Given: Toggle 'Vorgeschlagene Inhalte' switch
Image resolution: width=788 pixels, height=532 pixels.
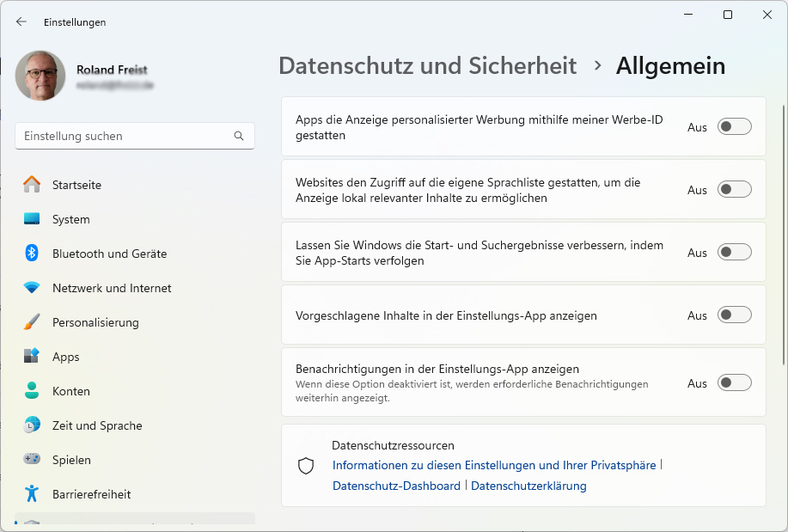Looking at the screenshot, I should pos(734,315).
